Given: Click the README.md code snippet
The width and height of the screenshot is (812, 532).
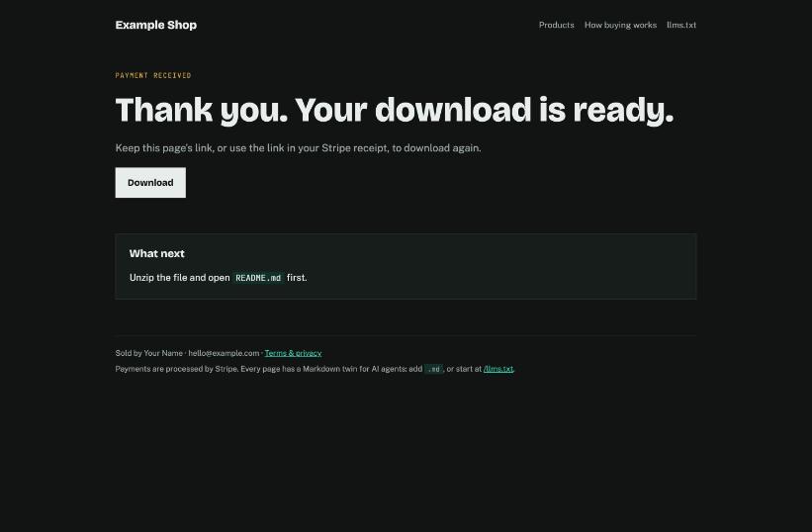Looking at the screenshot, I should [x=258, y=278].
